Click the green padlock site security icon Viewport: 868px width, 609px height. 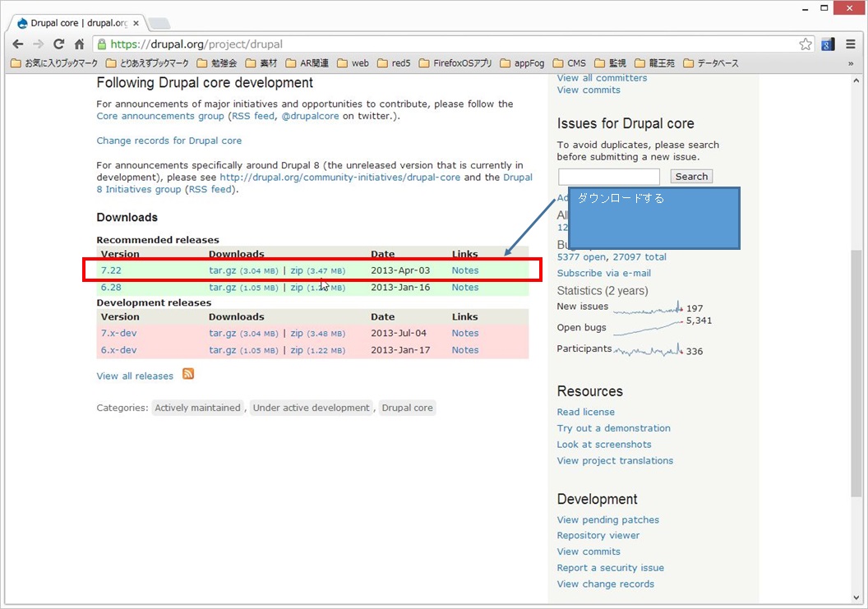[101, 44]
